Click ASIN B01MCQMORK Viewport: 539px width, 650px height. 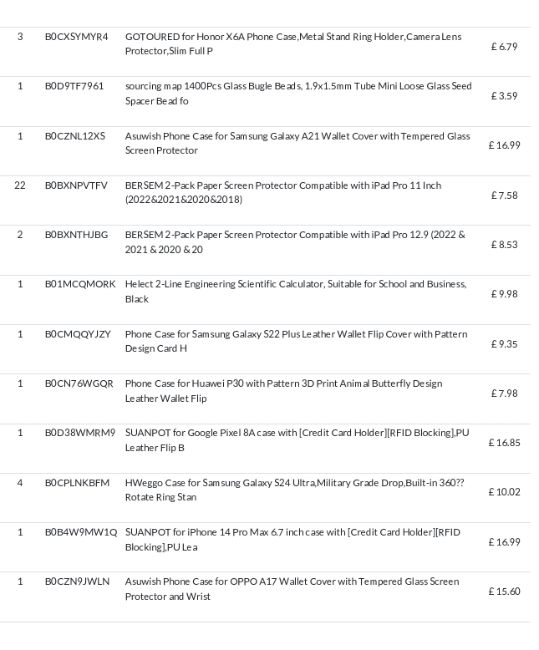[80, 284]
